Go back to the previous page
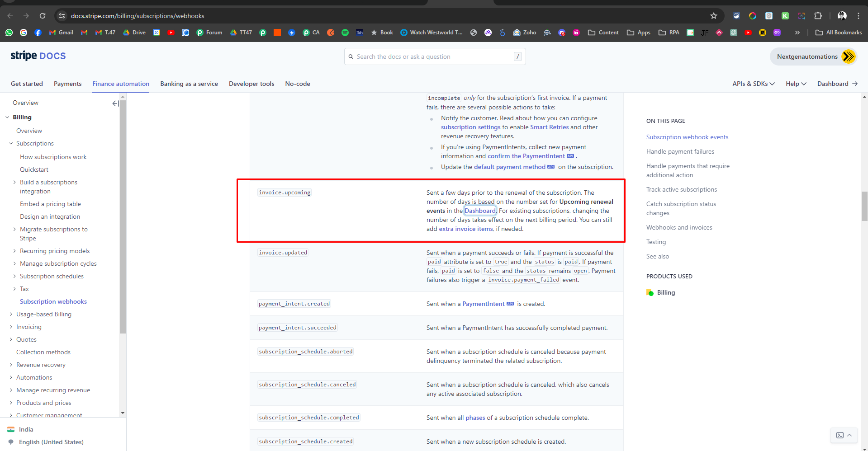 tap(10, 16)
